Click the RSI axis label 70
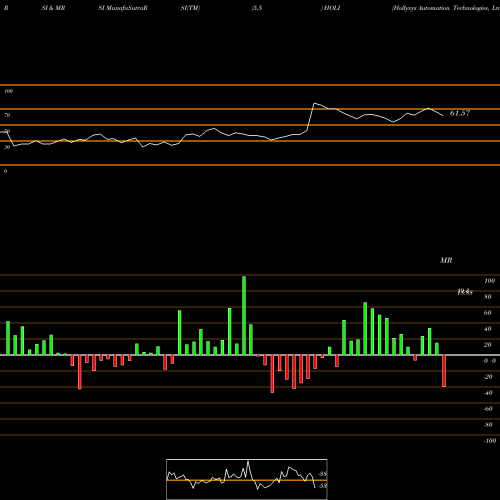 pyautogui.click(x=7, y=115)
